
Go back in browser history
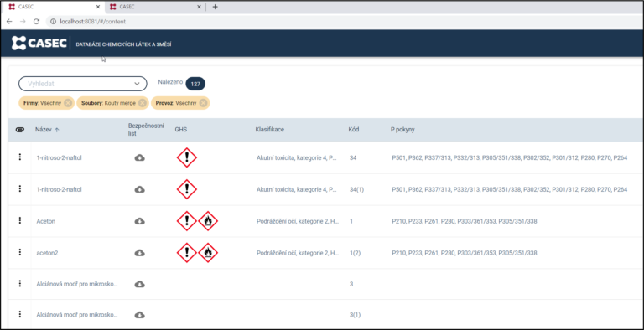pos(9,21)
